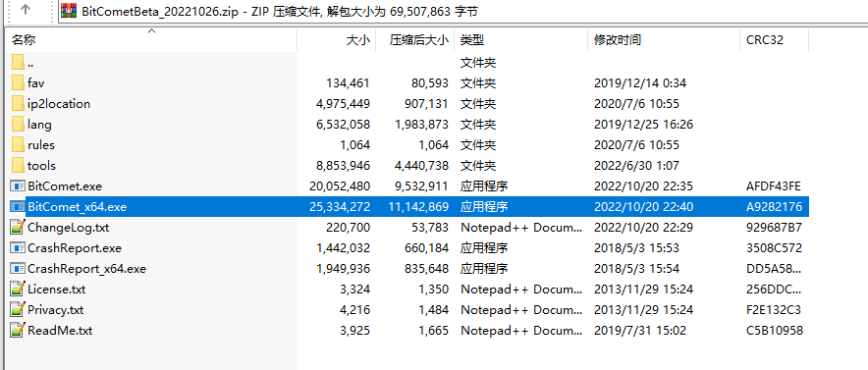868x370 pixels.
Task: Click the License.txt file icon
Action: [18, 289]
